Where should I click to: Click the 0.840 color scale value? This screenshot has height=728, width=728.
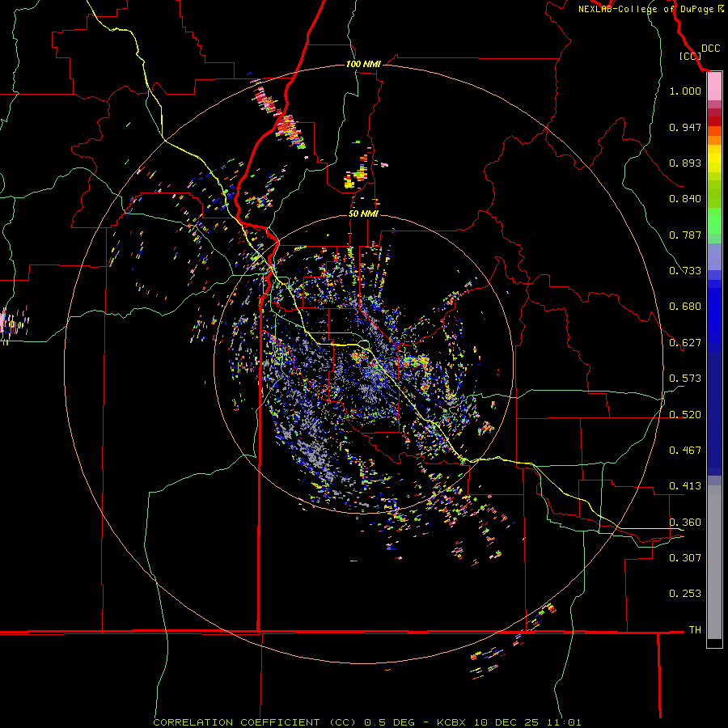pos(685,199)
